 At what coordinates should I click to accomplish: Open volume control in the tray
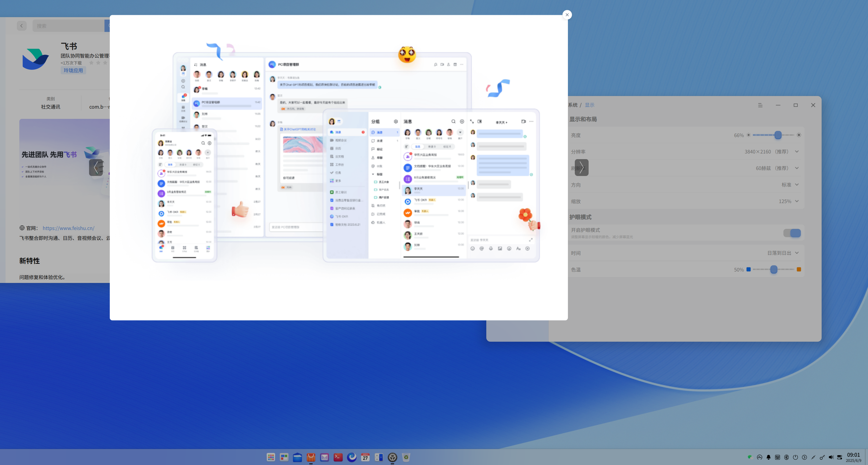tap(831, 457)
